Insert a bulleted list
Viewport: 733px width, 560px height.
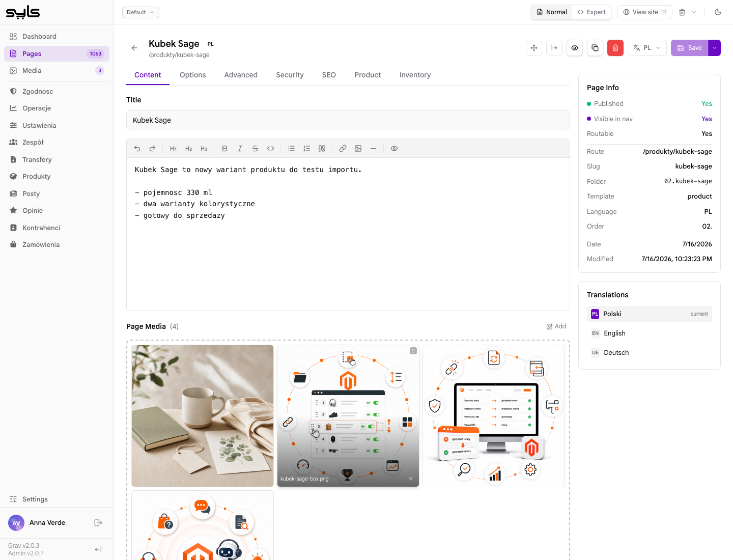pyautogui.click(x=292, y=149)
